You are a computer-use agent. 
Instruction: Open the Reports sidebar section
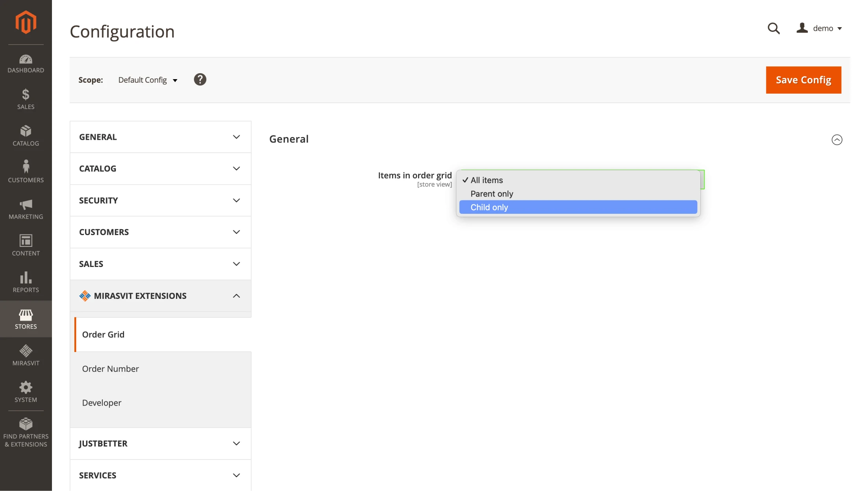pyautogui.click(x=26, y=282)
